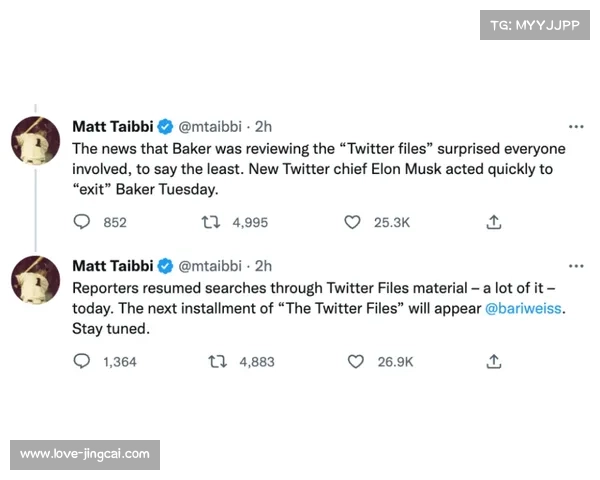Retweet the Baker review tweet

click(210, 222)
